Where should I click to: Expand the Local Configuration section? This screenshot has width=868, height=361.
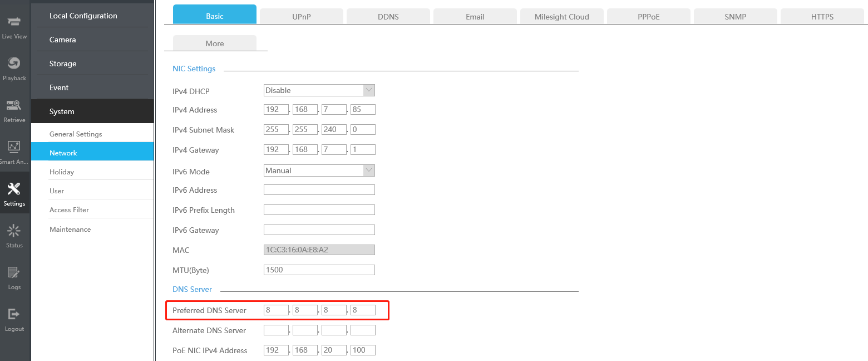[92, 16]
